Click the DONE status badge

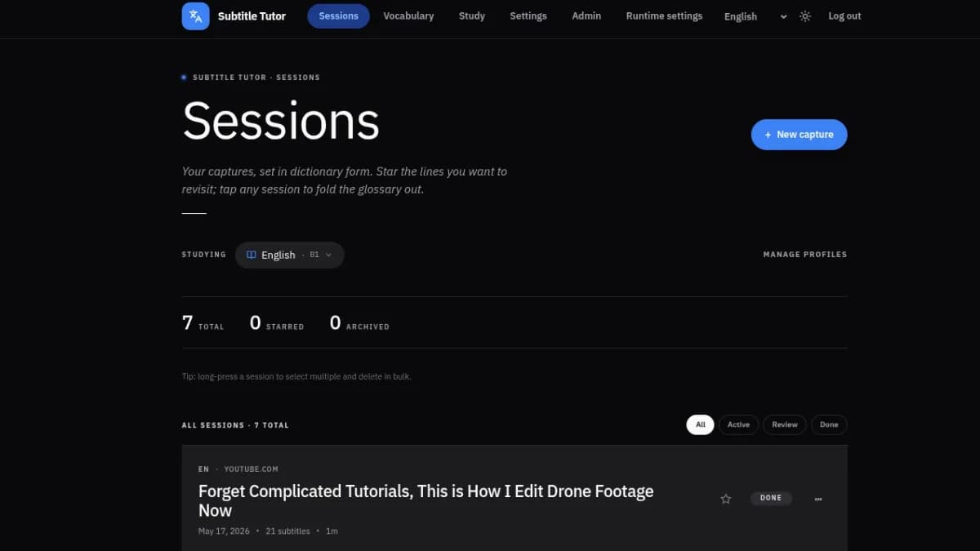point(771,498)
